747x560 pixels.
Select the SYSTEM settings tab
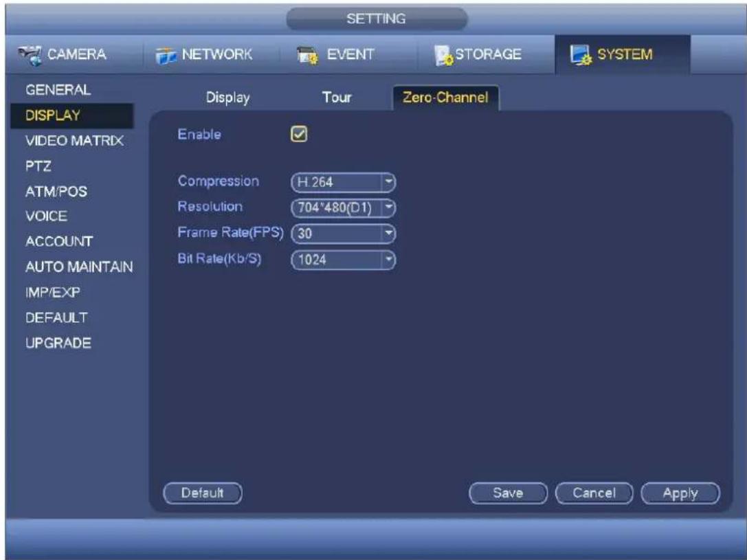tap(622, 54)
